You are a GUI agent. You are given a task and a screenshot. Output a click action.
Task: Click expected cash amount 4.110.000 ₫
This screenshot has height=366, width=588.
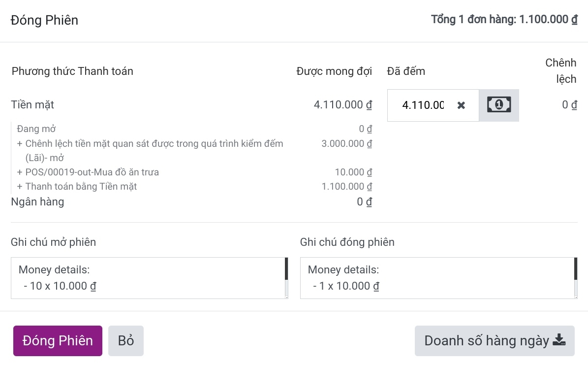(343, 105)
